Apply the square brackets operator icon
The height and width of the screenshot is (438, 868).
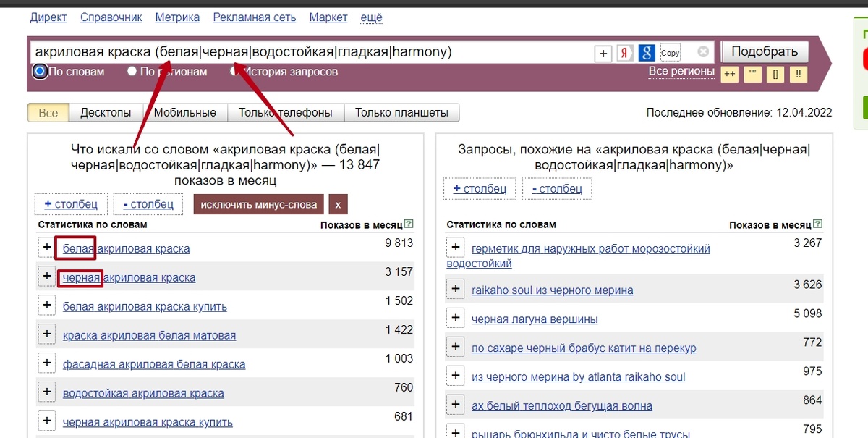pyautogui.click(x=775, y=74)
